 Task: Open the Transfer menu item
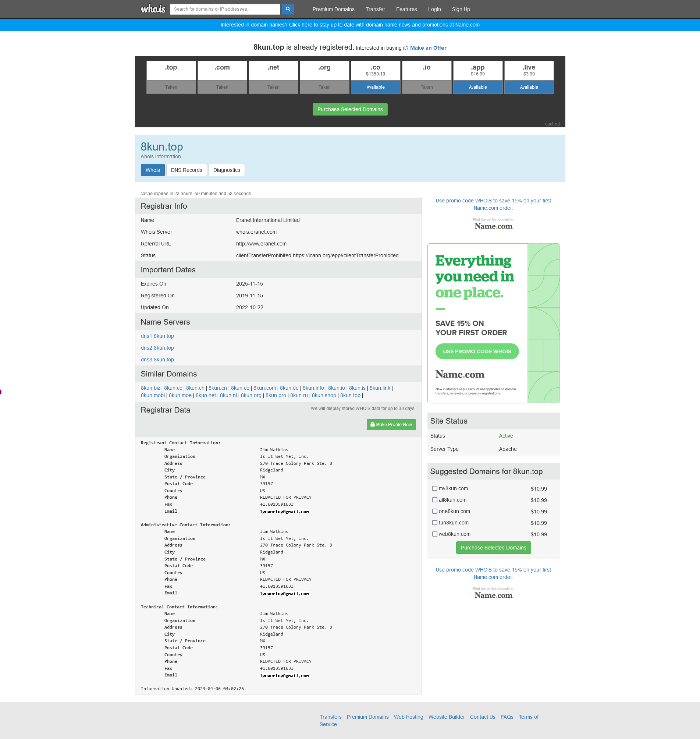[375, 9]
